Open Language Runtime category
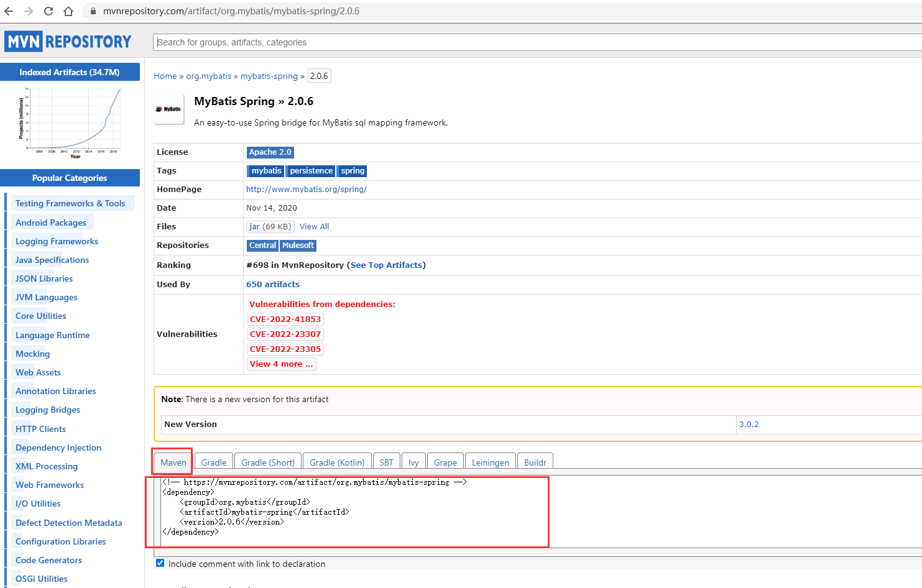Screen dimensions: 922x588 tap(53, 335)
